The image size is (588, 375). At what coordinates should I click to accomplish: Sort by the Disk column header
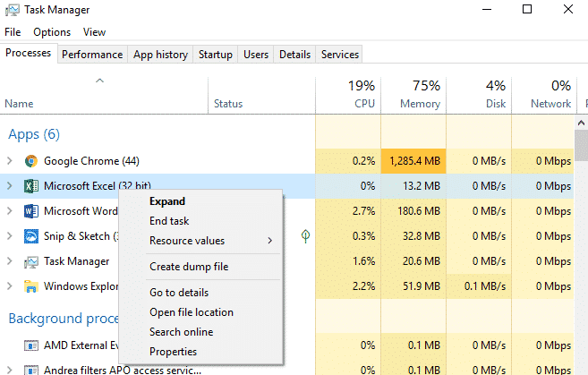(479, 96)
